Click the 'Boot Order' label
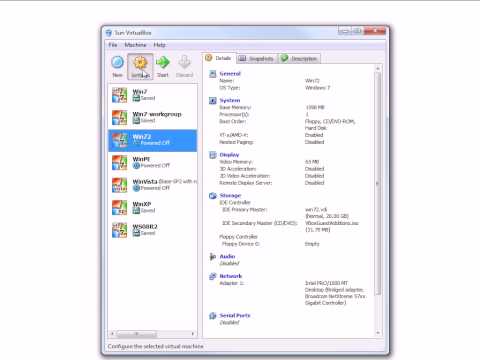The image size is (480, 360). point(233,121)
